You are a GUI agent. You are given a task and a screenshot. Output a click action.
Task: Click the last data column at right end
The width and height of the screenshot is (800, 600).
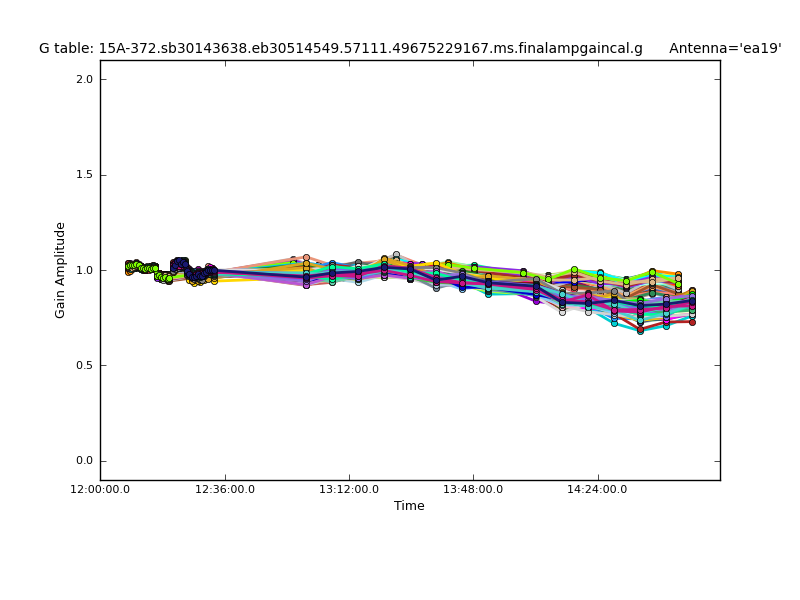click(691, 305)
